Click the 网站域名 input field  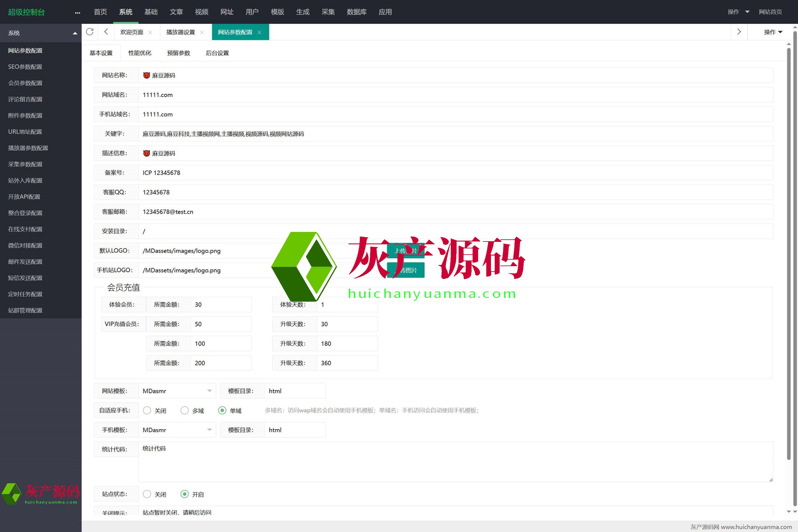point(455,95)
